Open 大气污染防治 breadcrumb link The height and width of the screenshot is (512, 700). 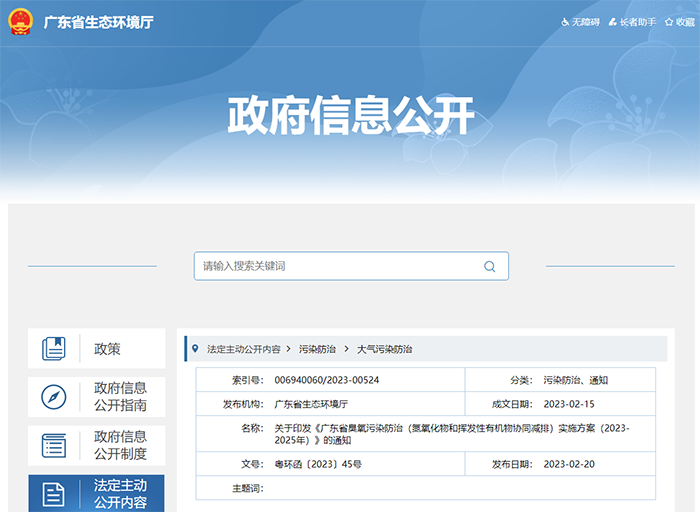tap(384, 349)
